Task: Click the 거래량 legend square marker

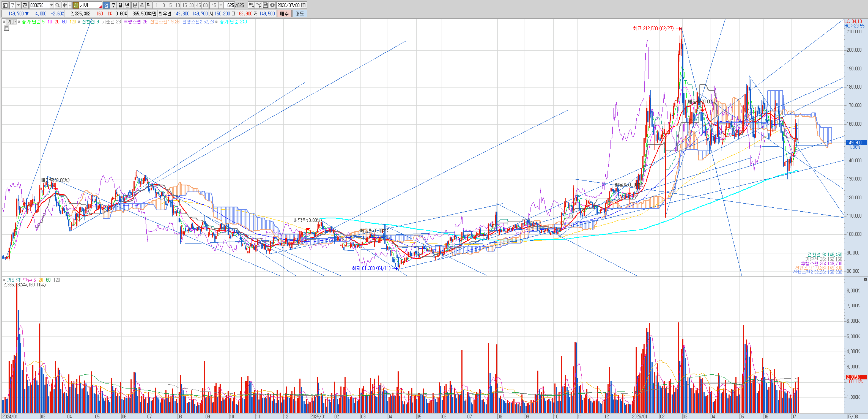Action: [4, 280]
